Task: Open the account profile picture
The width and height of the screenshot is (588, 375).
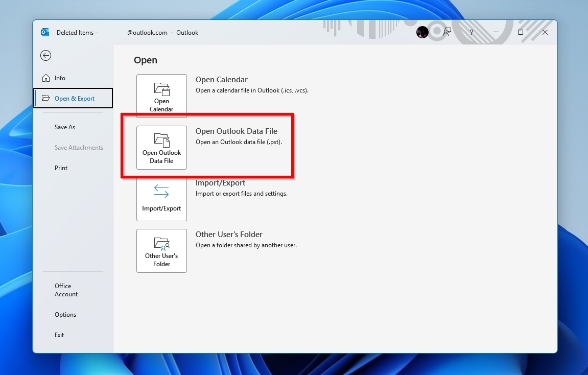Action: pos(422,32)
